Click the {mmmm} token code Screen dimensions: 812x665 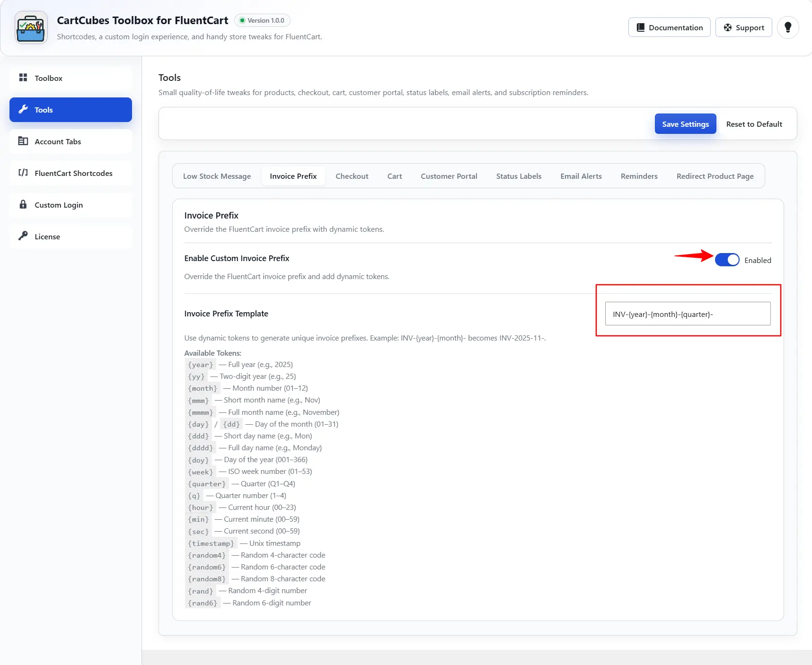point(201,412)
